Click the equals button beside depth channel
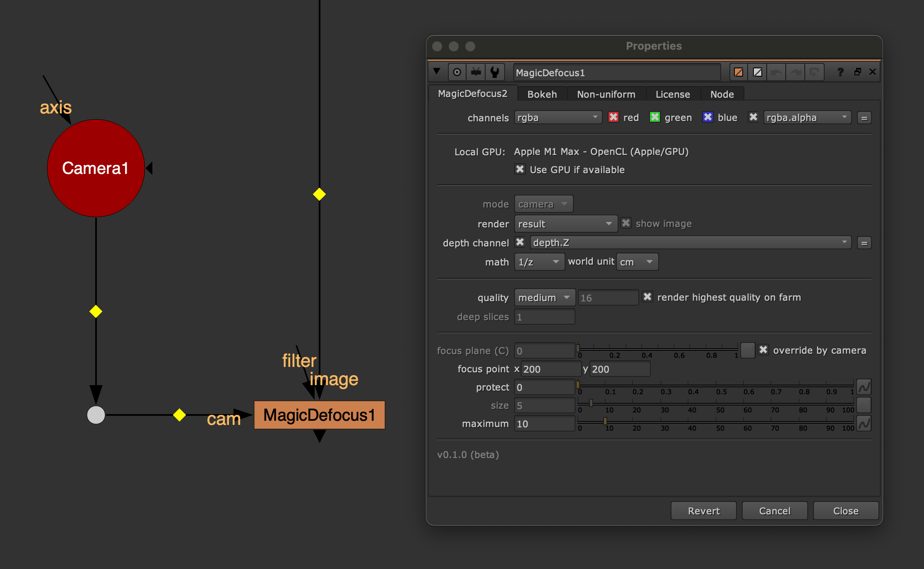The height and width of the screenshot is (569, 924). tap(864, 243)
